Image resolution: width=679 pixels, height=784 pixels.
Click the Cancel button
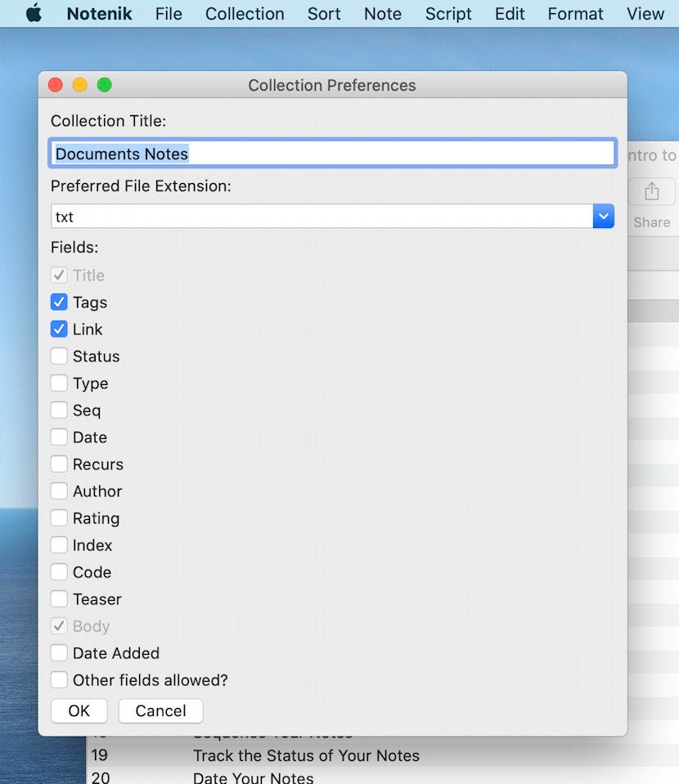pyautogui.click(x=160, y=710)
